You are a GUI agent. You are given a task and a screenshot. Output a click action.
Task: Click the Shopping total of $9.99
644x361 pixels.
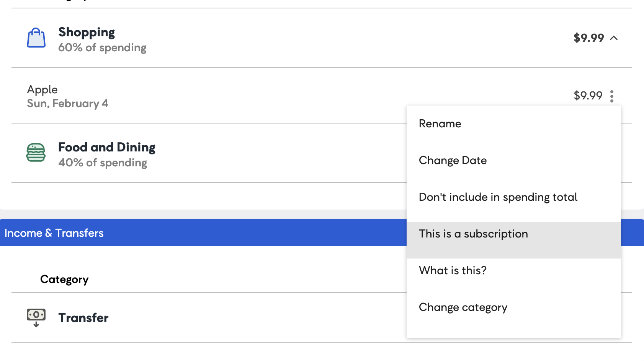coord(588,38)
